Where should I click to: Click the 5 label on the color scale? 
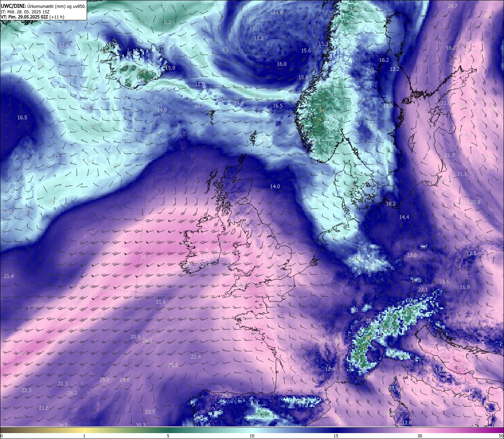pos(168,436)
